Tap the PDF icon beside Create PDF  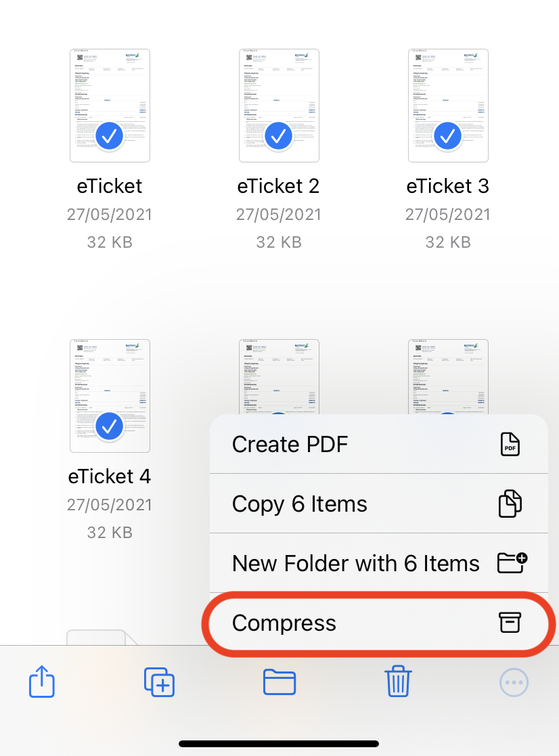click(x=510, y=444)
